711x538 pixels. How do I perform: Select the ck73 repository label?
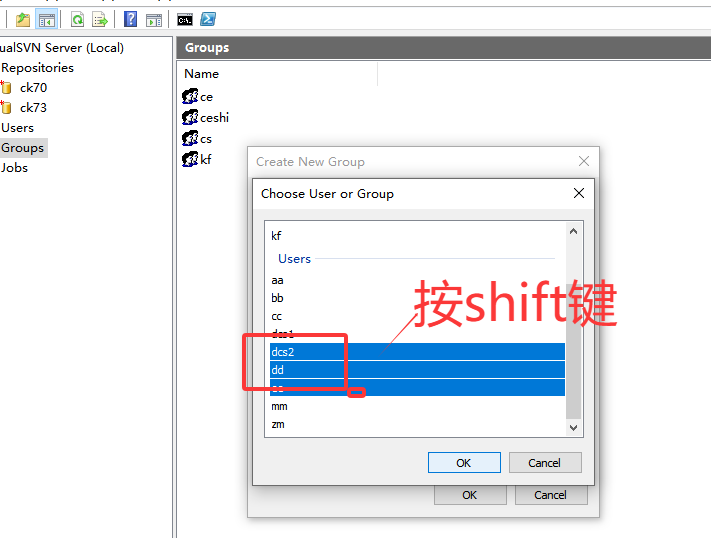33,108
